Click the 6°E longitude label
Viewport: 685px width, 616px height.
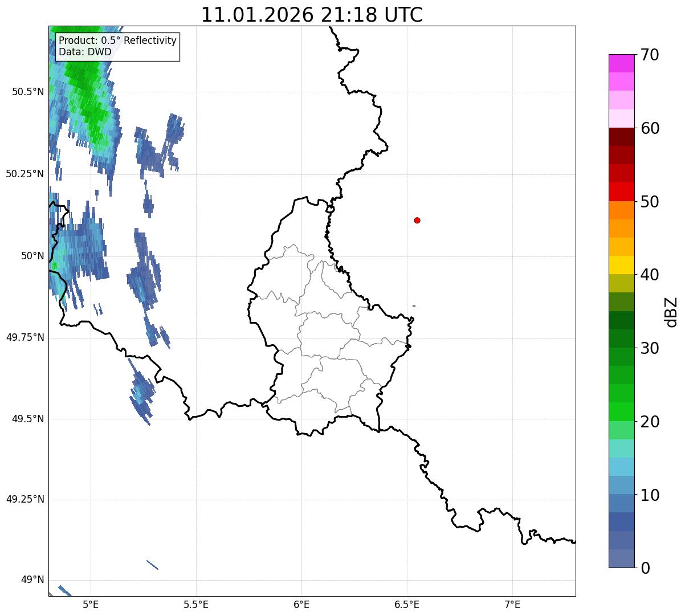click(301, 605)
